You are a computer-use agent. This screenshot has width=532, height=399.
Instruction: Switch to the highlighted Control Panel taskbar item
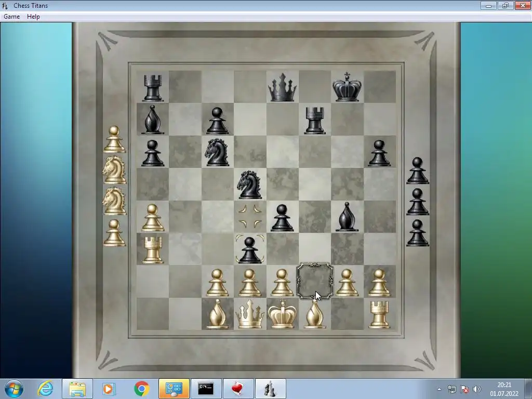(x=174, y=389)
